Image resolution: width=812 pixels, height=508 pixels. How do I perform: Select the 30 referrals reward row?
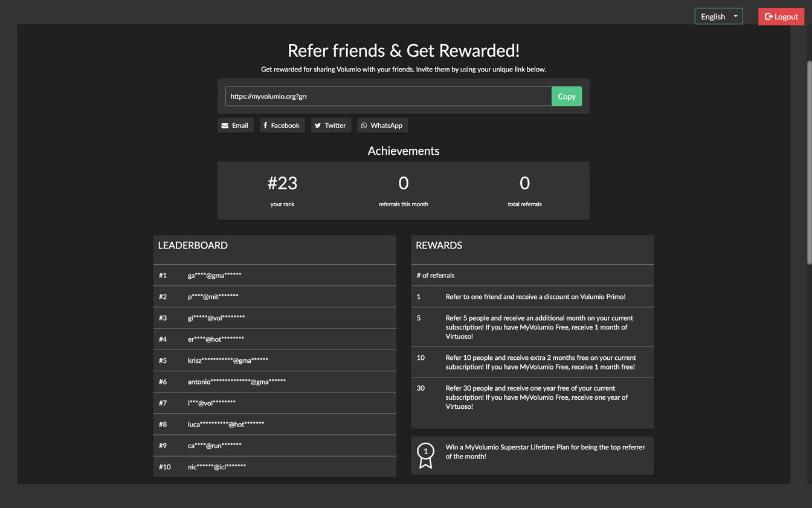[532, 397]
